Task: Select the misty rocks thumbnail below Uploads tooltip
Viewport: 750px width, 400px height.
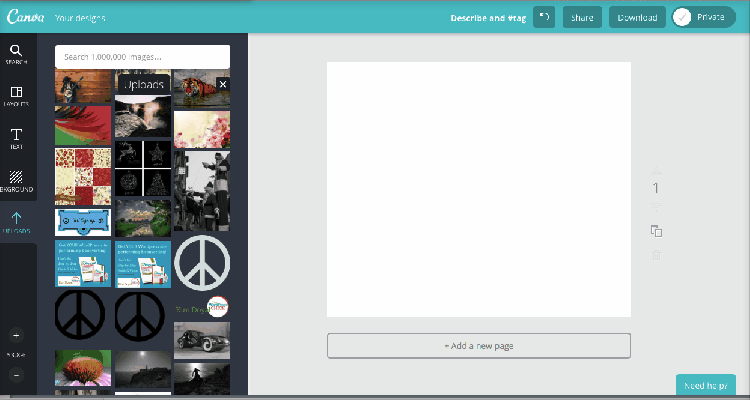Action: click(143, 116)
